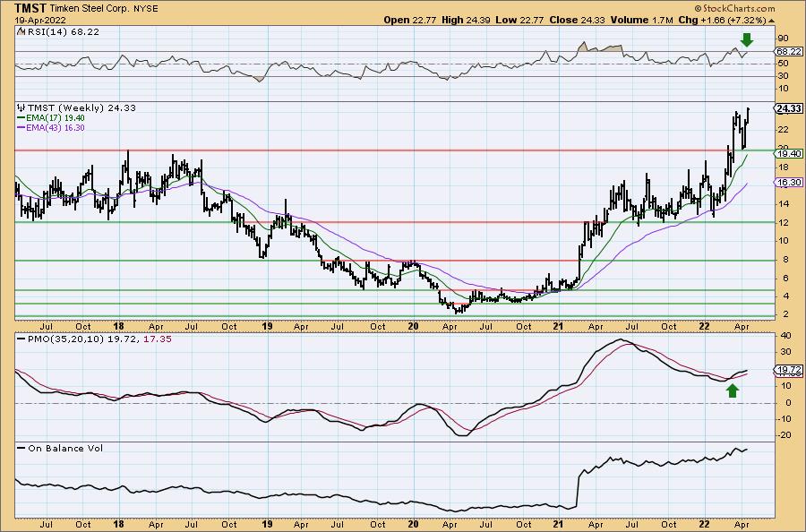Click the price bars icon beside TMST (Weekly)

point(21,107)
